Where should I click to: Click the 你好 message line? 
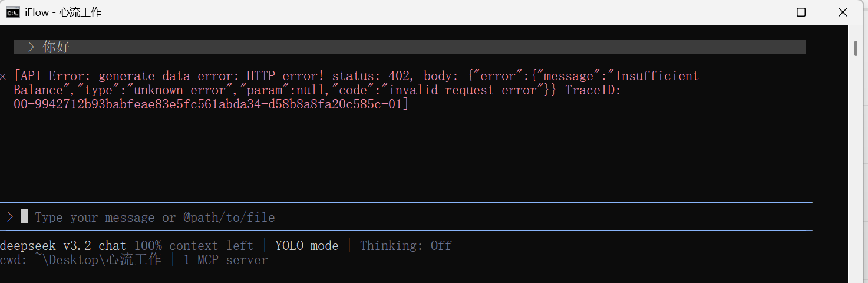point(56,47)
